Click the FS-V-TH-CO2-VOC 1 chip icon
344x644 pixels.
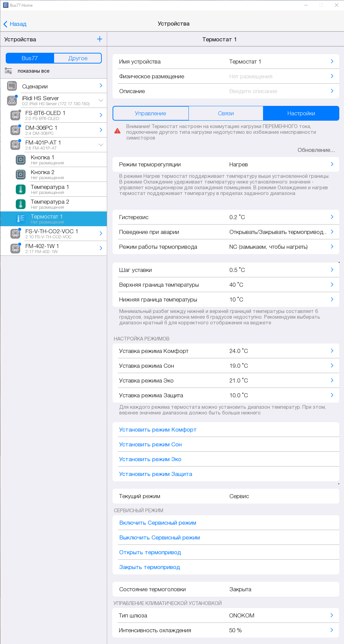click(x=15, y=234)
